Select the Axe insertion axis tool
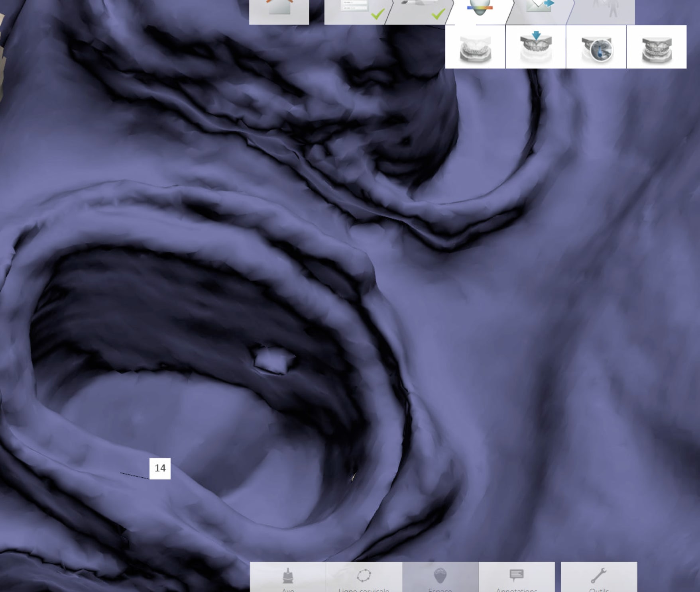Image resolution: width=700 pixels, height=592 pixels. 288,578
